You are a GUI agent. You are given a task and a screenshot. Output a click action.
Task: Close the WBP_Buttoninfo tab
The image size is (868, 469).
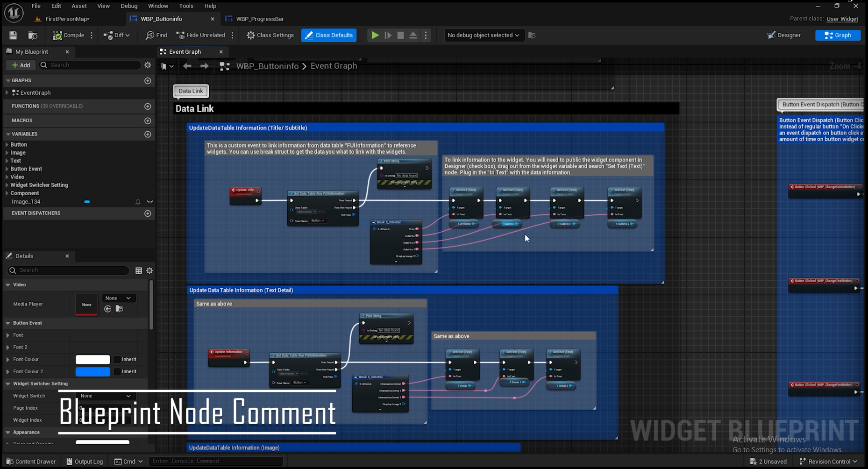tap(213, 19)
